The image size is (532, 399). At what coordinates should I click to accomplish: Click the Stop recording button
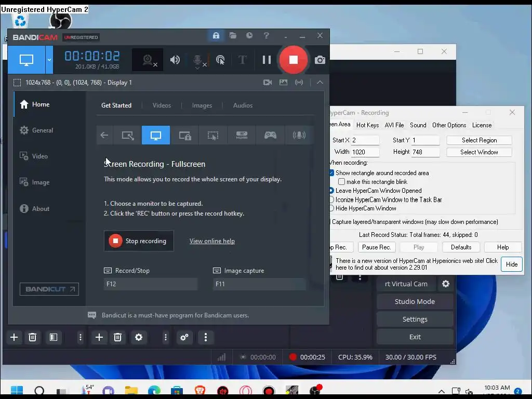coord(139,241)
